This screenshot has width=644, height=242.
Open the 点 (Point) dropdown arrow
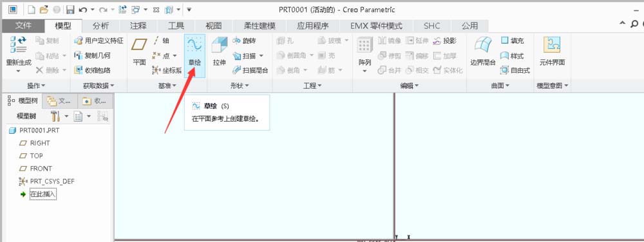[175, 56]
